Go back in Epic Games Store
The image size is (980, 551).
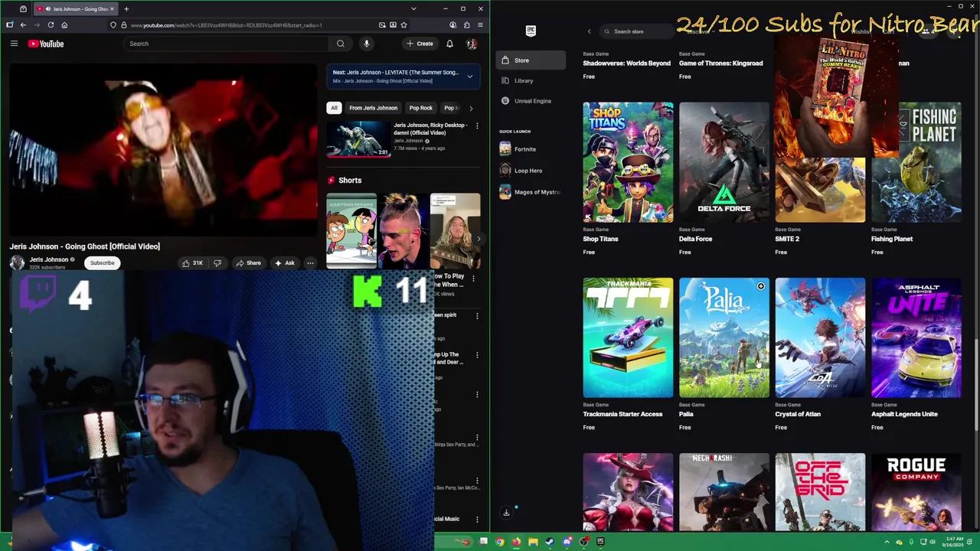[589, 31]
